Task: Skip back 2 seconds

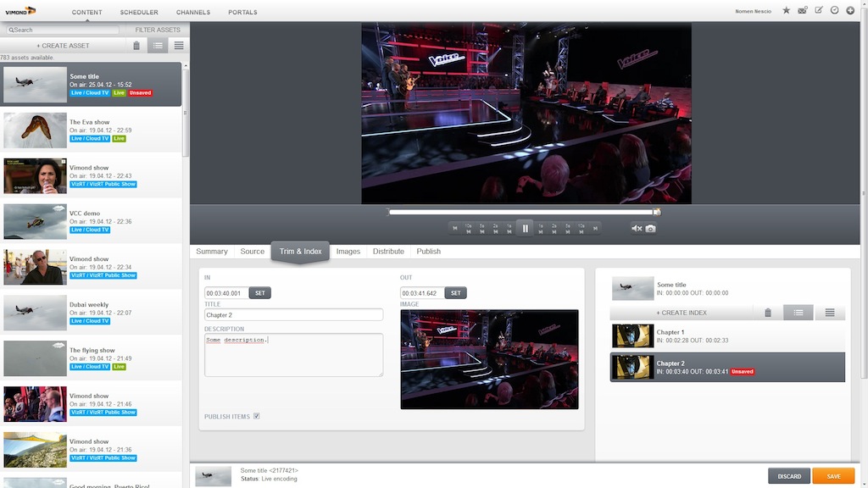Action: click(x=495, y=229)
